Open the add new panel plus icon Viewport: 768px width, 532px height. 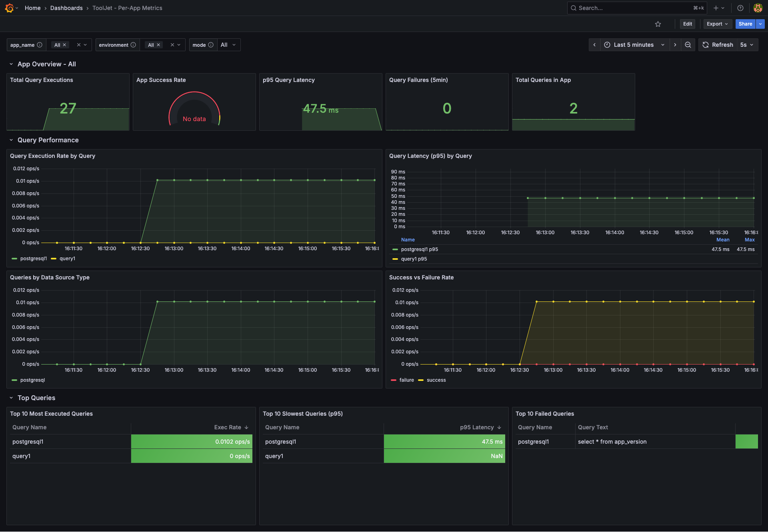(x=716, y=8)
